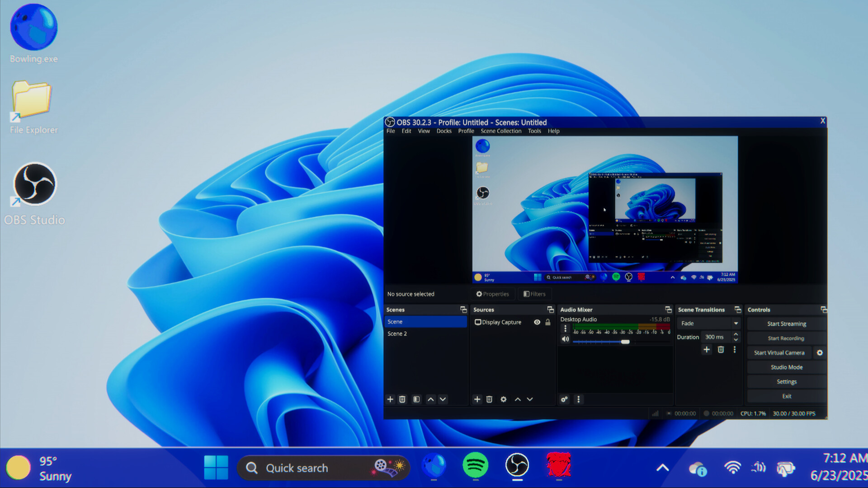Expand the Scenes panel pop-out icon
868x488 pixels.
click(463, 310)
